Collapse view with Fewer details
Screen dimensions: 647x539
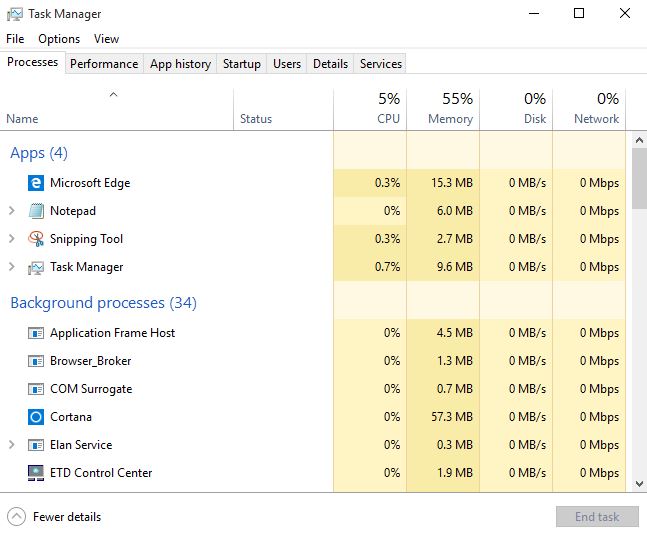click(x=54, y=517)
